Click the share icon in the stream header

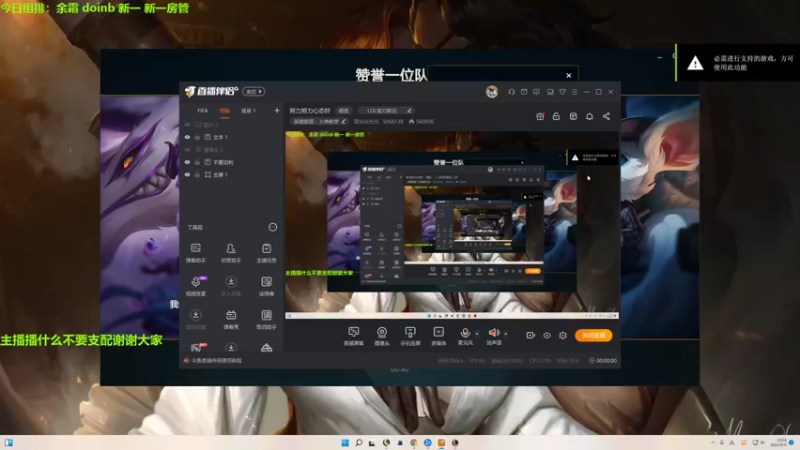(606, 116)
